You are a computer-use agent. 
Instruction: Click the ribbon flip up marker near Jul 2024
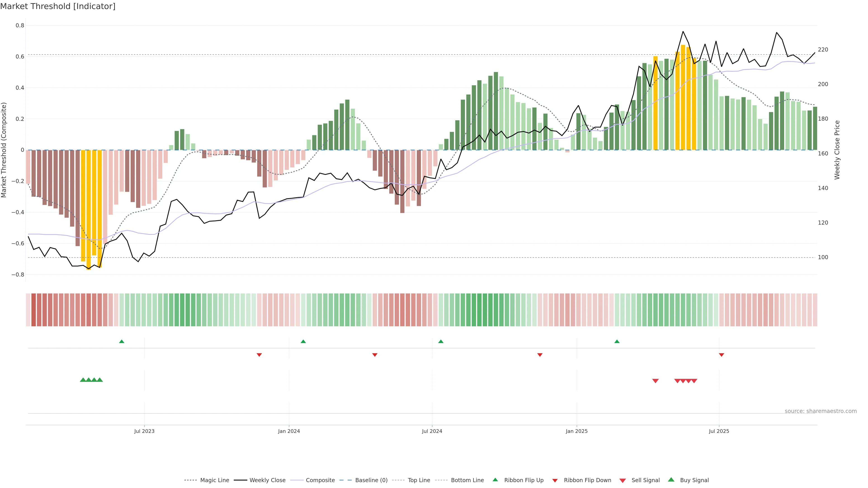click(441, 342)
